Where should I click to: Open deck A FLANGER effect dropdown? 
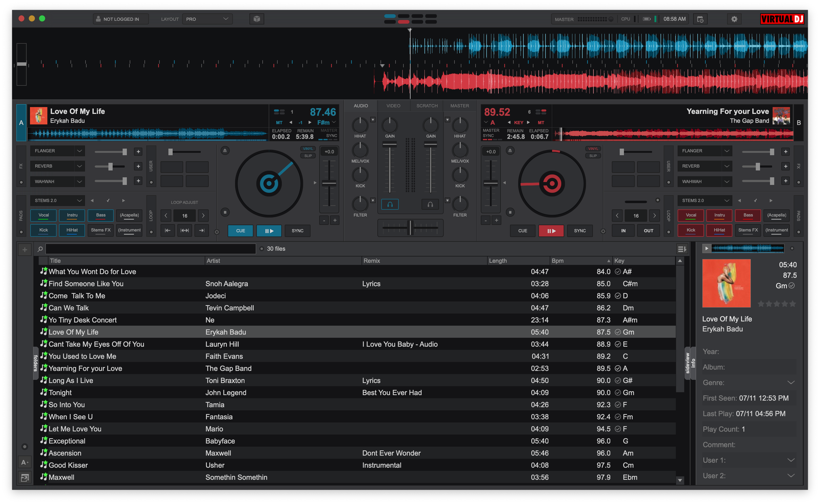[57, 151]
